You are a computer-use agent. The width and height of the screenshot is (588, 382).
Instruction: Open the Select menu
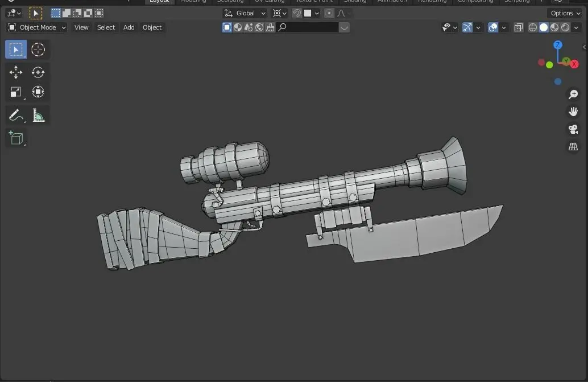pos(106,27)
